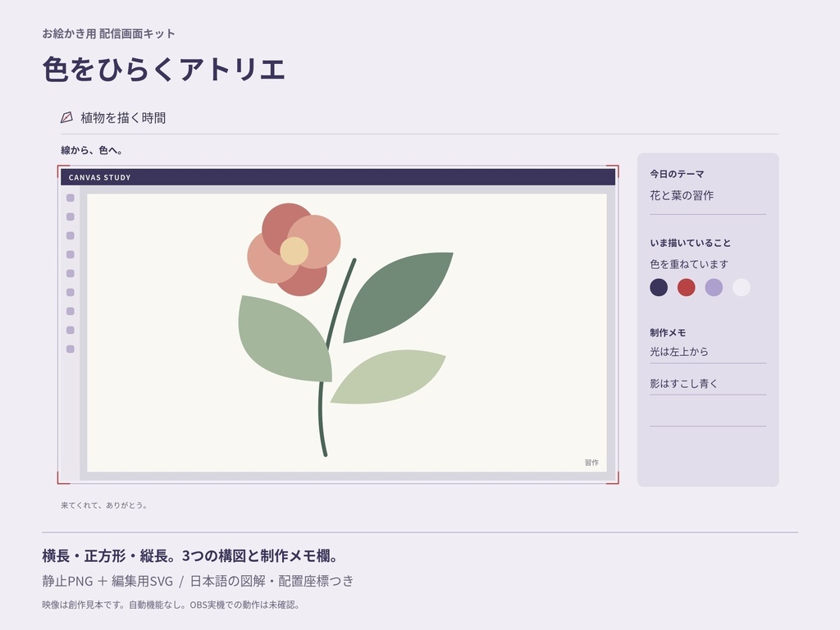Pick the white color swatch
Viewport: 840px width, 630px height.
pos(742,287)
